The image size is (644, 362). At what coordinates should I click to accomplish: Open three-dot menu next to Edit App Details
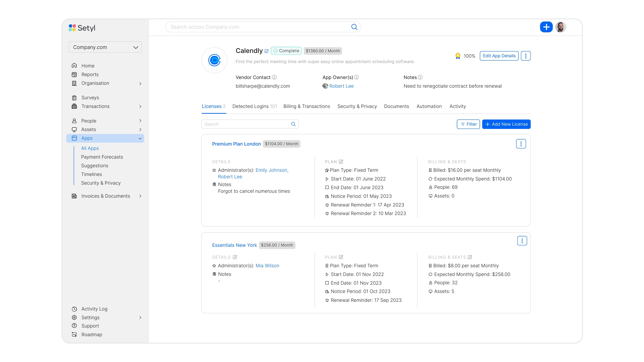(x=526, y=56)
